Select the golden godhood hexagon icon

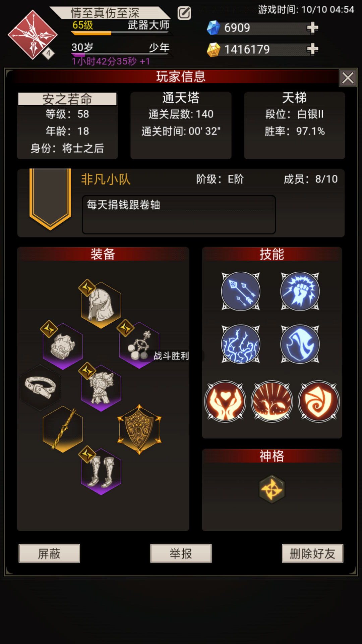(x=272, y=489)
